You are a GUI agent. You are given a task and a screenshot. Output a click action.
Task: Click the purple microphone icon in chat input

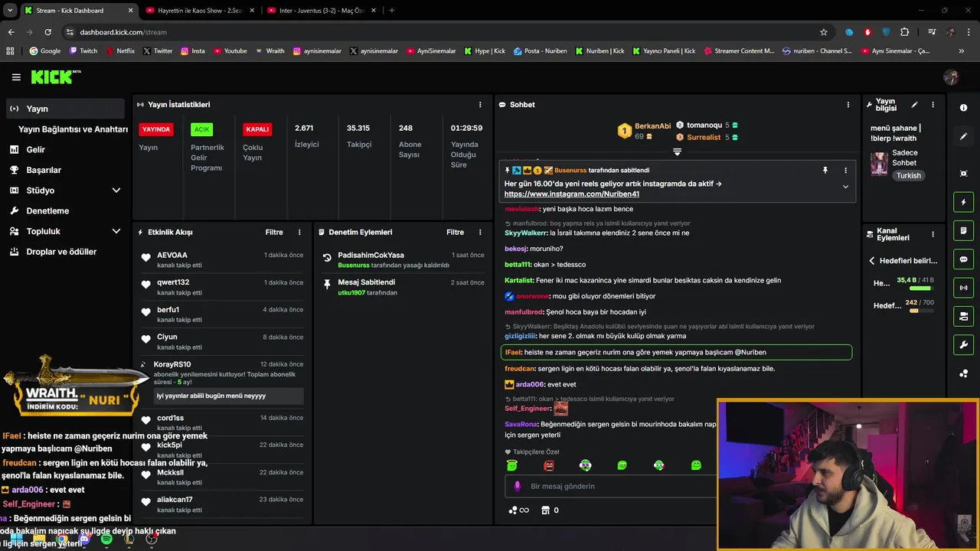pyautogui.click(x=518, y=487)
